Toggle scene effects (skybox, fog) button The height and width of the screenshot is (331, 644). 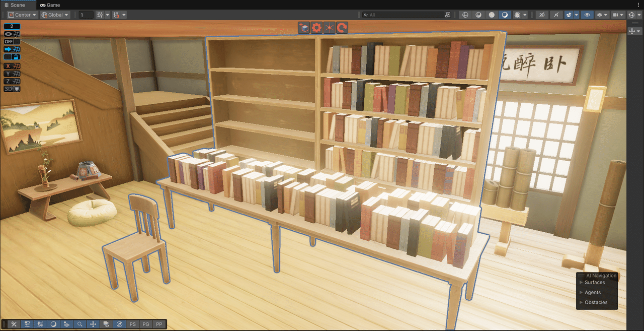point(569,15)
